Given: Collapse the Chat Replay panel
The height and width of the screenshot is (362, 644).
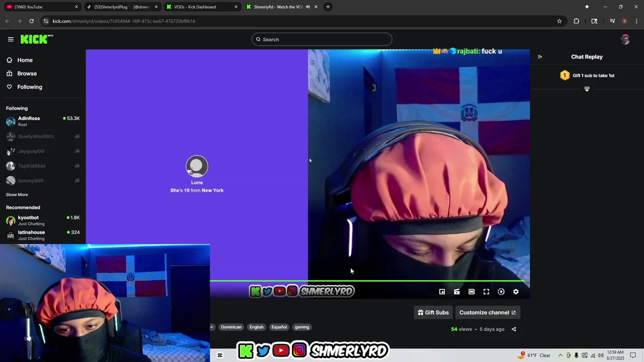Looking at the screenshot, I should tap(540, 57).
